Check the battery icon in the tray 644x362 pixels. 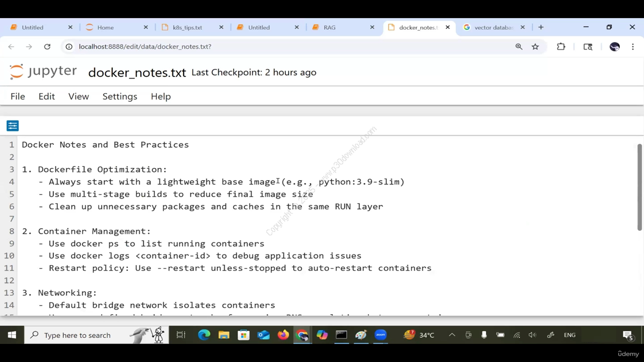click(500, 335)
